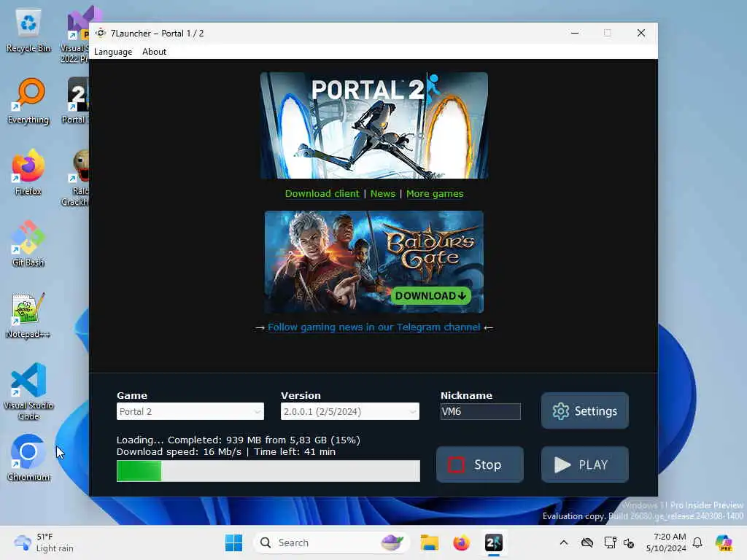Stop the download

tap(480, 464)
